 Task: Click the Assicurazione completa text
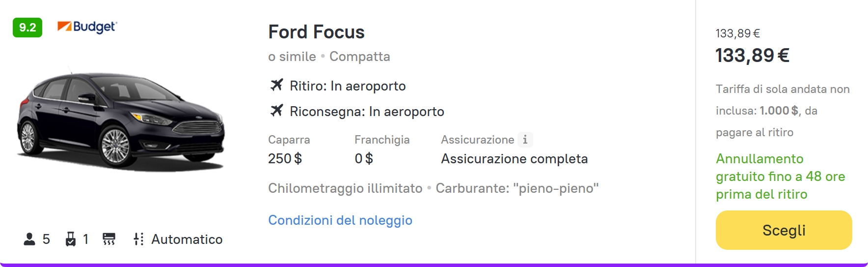pos(514,159)
